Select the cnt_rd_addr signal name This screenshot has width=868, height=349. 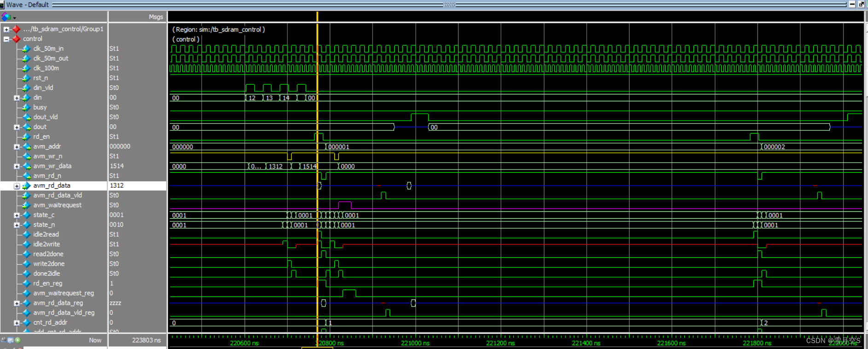click(x=50, y=323)
